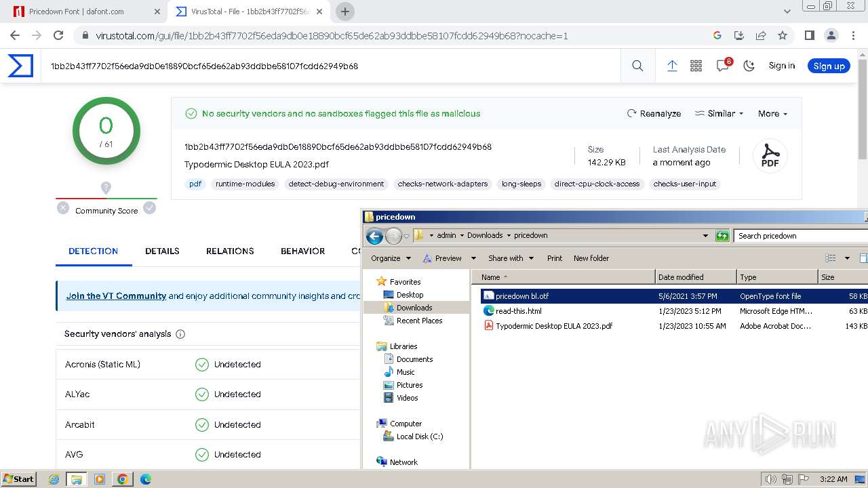Open Chrome three-dot menu
The height and width of the screenshot is (488, 868).
pos(852,35)
